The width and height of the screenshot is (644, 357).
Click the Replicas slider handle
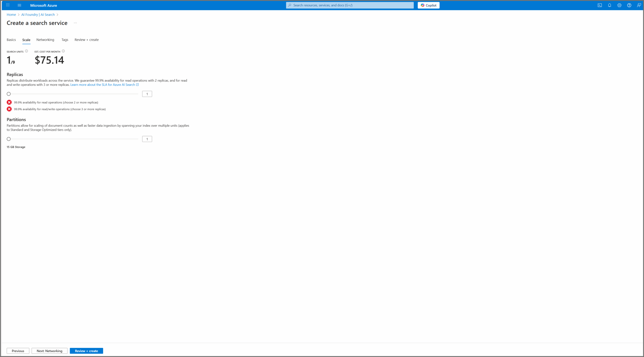pyautogui.click(x=9, y=94)
